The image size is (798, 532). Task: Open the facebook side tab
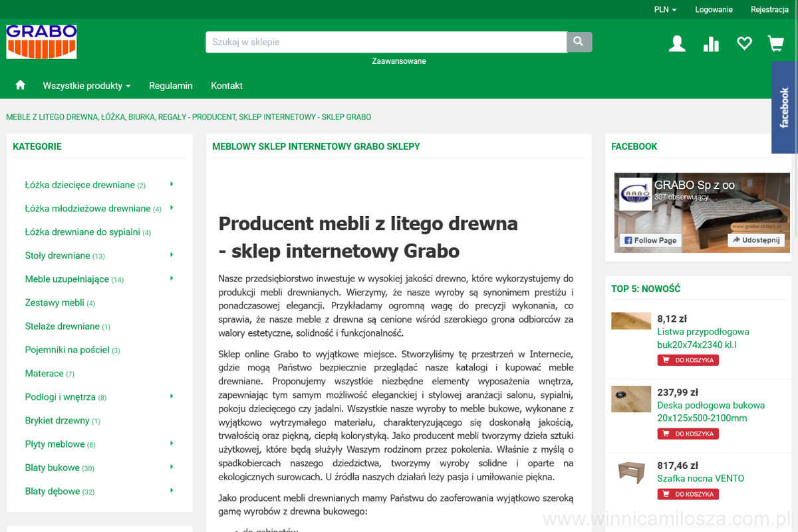pyautogui.click(x=785, y=107)
